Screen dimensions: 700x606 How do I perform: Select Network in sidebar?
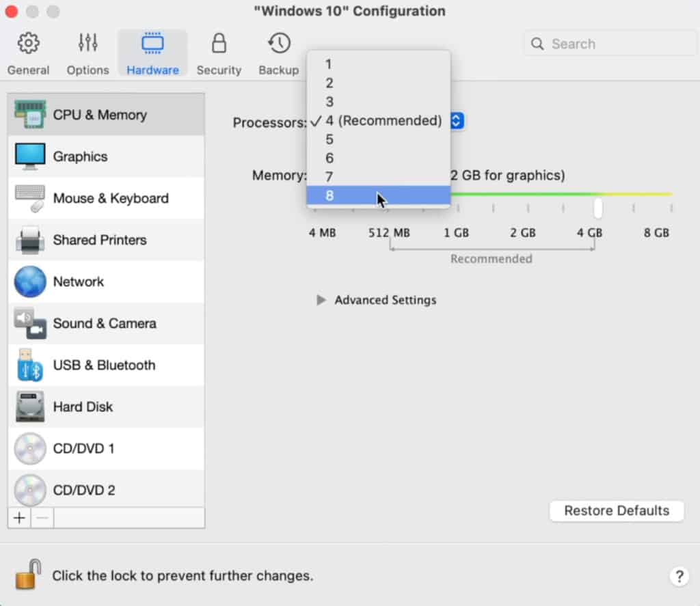coord(106,281)
